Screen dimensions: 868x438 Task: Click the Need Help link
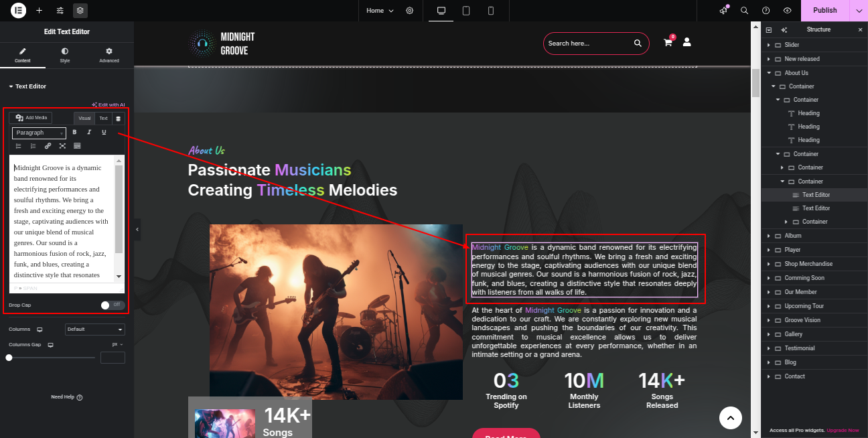(x=67, y=397)
